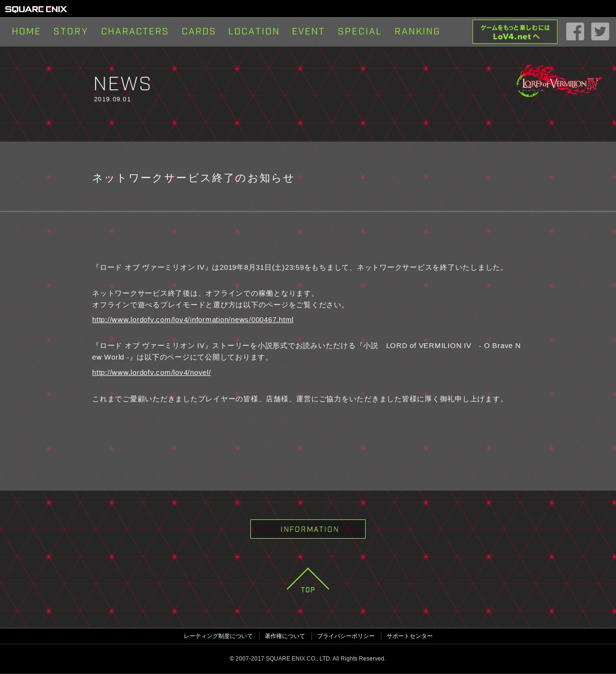Click the INFORMATION button
The height and width of the screenshot is (674, 616).
pos(308,529)
